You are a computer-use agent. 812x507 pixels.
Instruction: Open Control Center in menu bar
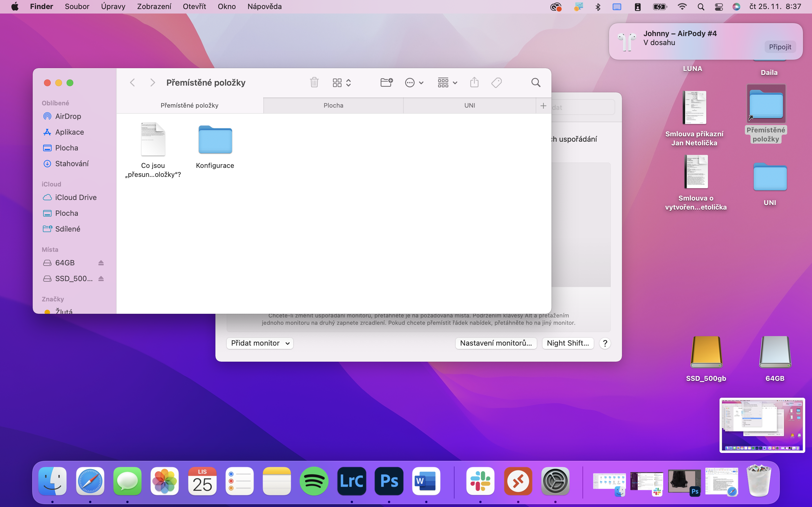pyautogui.click(x=718, y=7)
